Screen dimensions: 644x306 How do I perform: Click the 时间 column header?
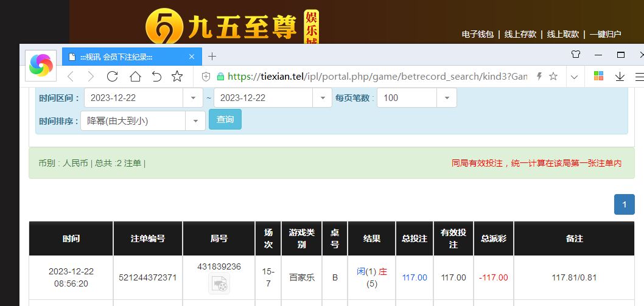coord(71,238)
